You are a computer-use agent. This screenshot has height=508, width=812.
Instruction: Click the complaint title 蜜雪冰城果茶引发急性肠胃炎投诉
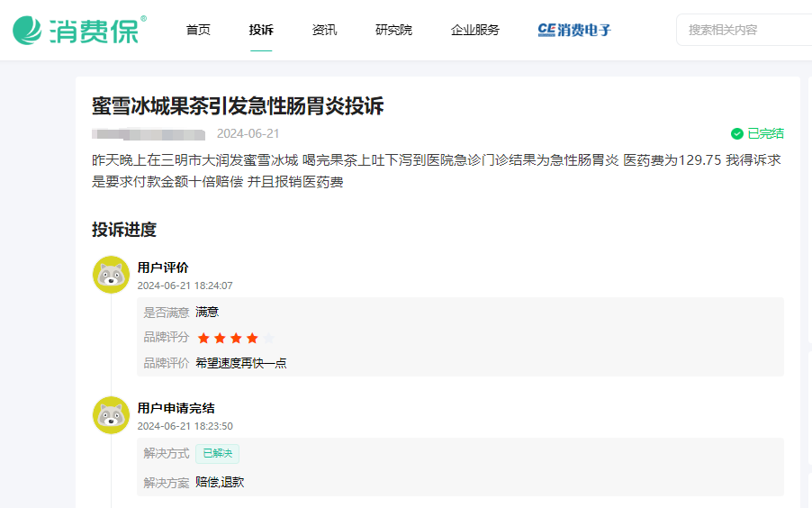point(238,106)
